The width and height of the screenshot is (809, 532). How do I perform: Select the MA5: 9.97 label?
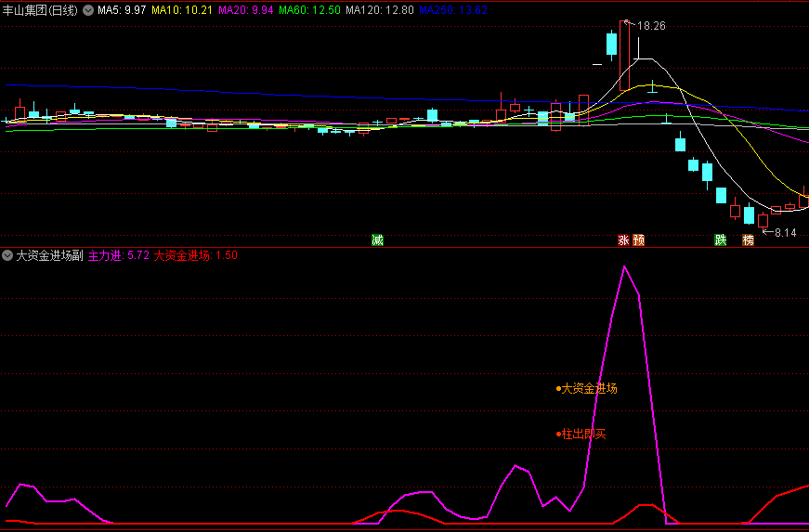(122, 10)
